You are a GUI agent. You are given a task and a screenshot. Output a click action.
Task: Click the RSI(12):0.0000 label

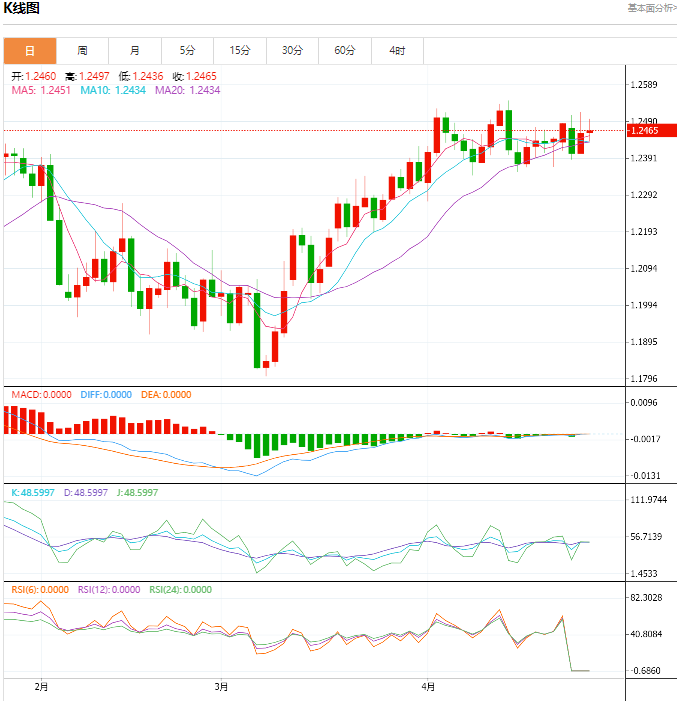pos(109,590)
